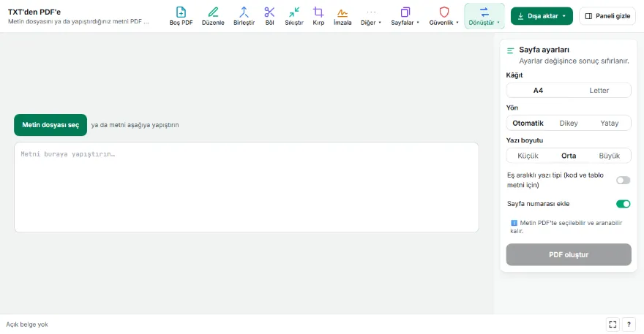Viewport: 644px width, 334px height.
Task: Open the Dışa aktar export menu
Action: click(542, 16)
